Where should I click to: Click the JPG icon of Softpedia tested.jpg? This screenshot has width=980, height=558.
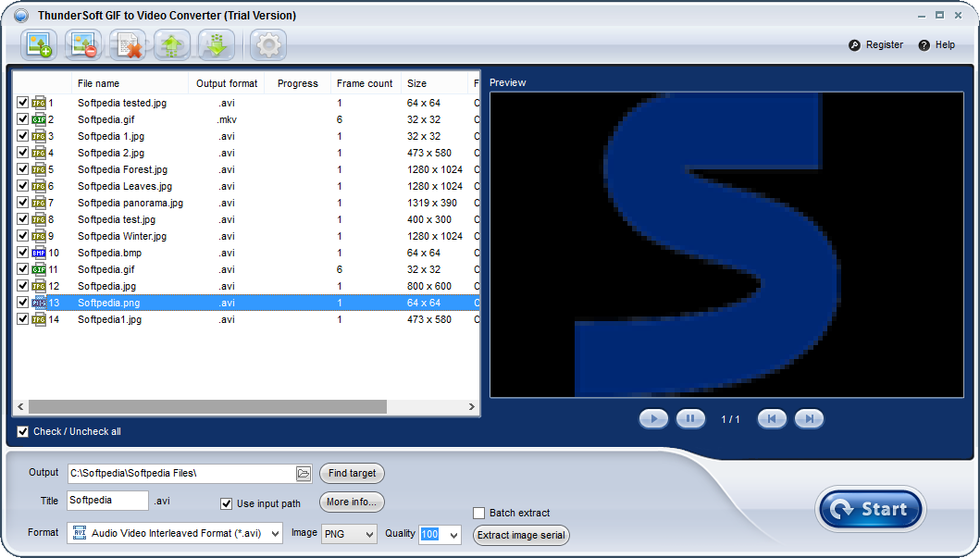coord(39,103)
